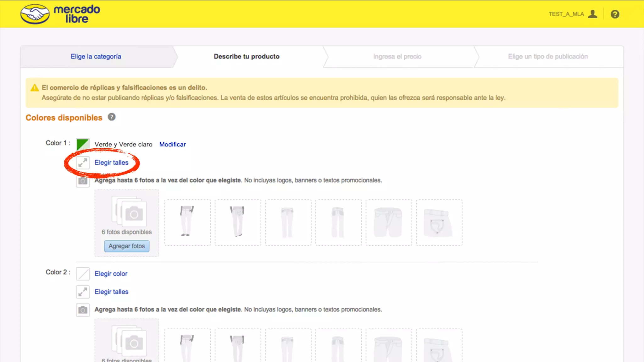The width and height of the screenshot is (644, 362).
Task: Click the size arrows icon under Color 2
Action: (83, 292)
